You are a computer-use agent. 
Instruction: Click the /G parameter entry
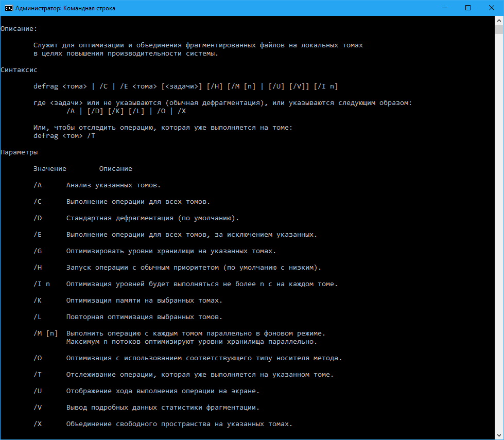click(38, 251)
